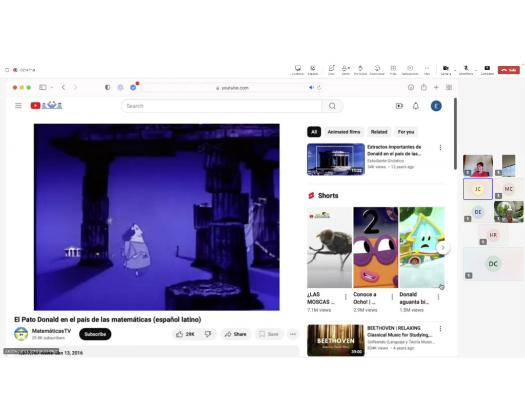Click the hexagon extension icon in Safari toolbar
Image resolution: width=525 pixels, height=420 pixels.
(x=120, y=87)
